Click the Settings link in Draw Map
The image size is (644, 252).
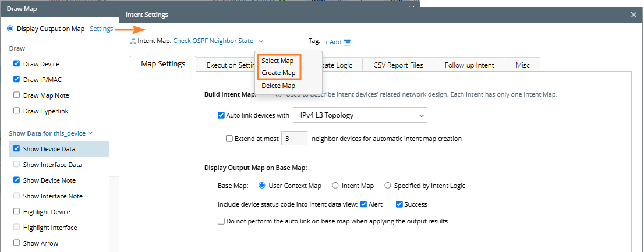[x=101, y=29]
